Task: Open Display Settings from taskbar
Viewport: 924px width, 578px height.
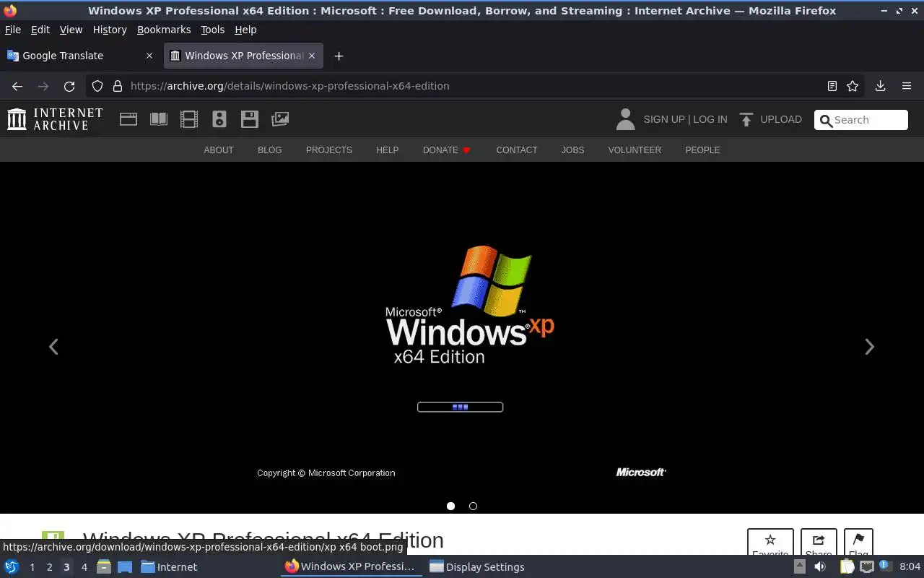Action: (x=477, y=567)
